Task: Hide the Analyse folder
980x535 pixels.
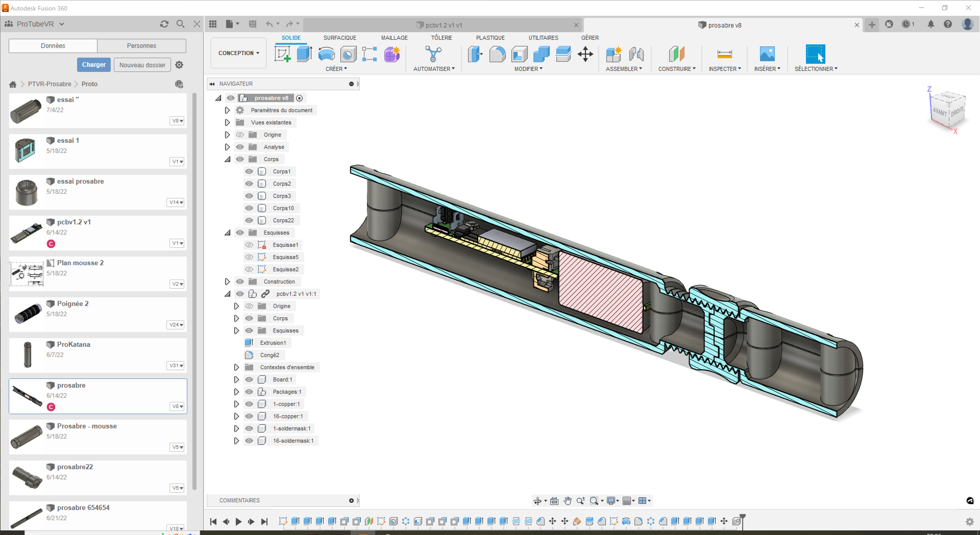Action: 240,147
